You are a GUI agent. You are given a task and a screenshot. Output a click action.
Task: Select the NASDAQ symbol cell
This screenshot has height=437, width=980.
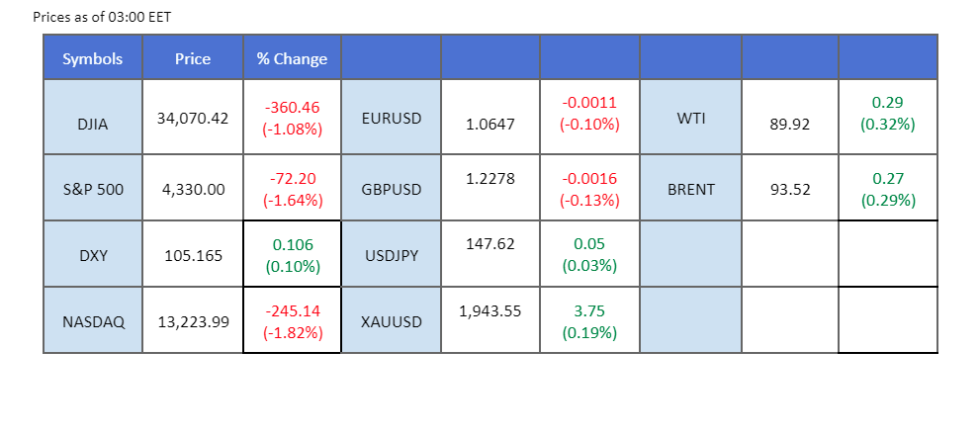pyautogui.click(x=93, y=321)
